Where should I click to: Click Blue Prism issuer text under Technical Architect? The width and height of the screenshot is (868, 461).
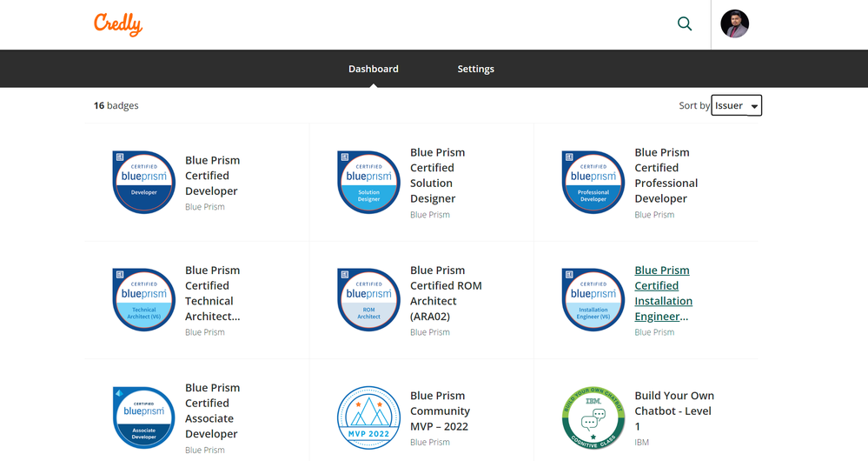[x=205, y=332]
